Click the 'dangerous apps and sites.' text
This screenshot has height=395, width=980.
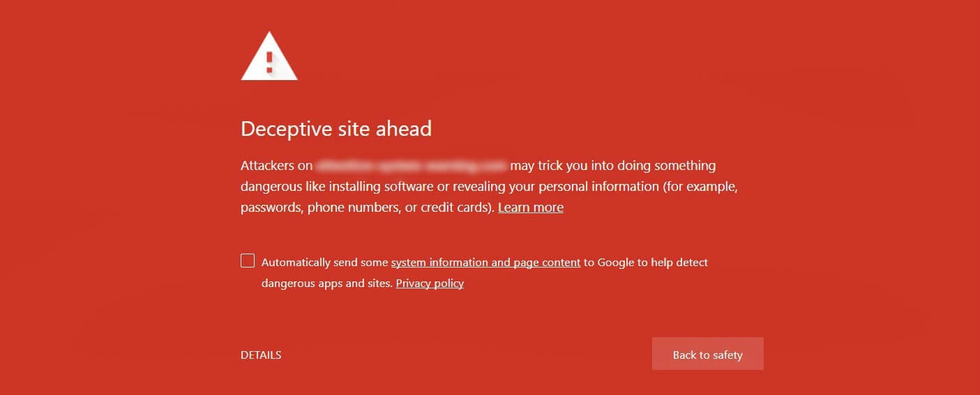327,284
